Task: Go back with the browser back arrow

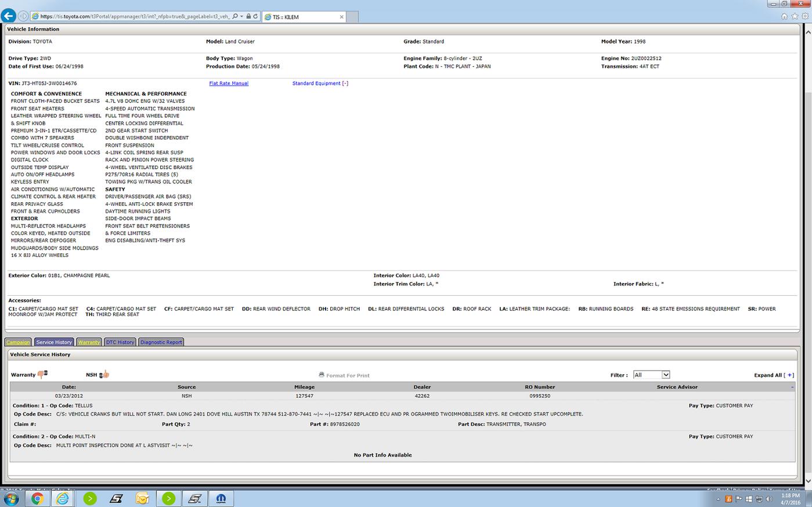Action: click(x=8, y=16)
